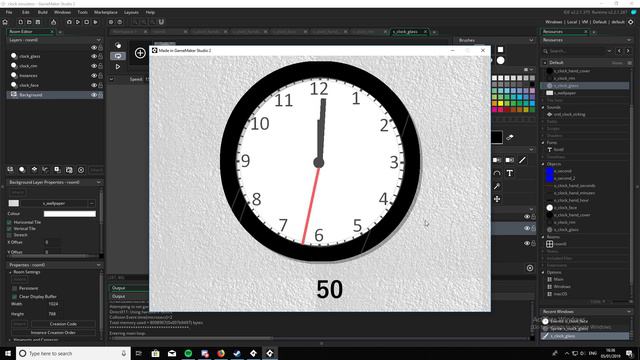Collapse the Sounds resource folder

[x=543, y=107]
